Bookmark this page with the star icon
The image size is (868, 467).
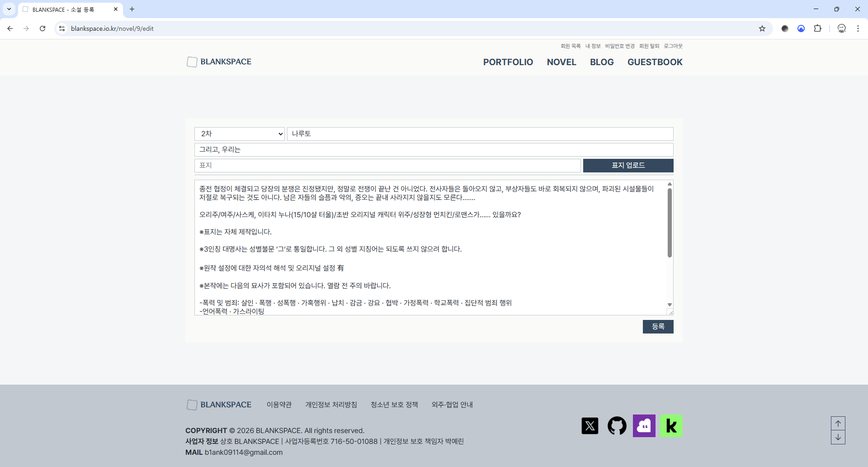[x=762, y=29]
